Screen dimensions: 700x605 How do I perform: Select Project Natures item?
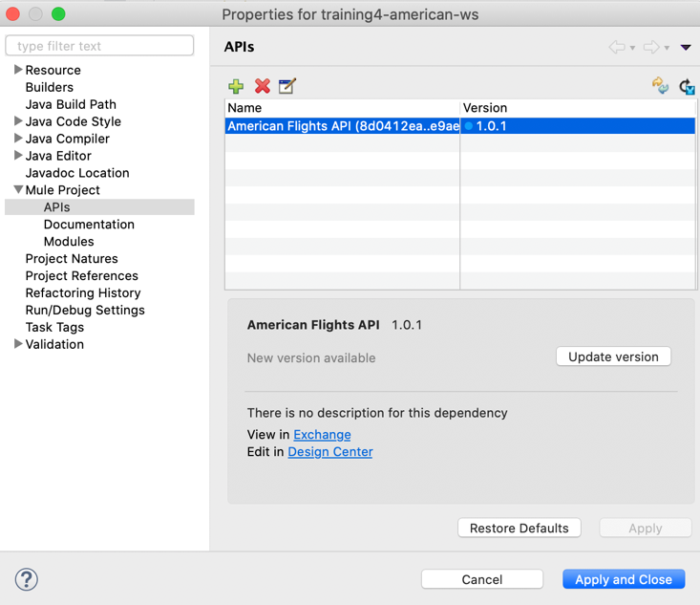(72, 259)
